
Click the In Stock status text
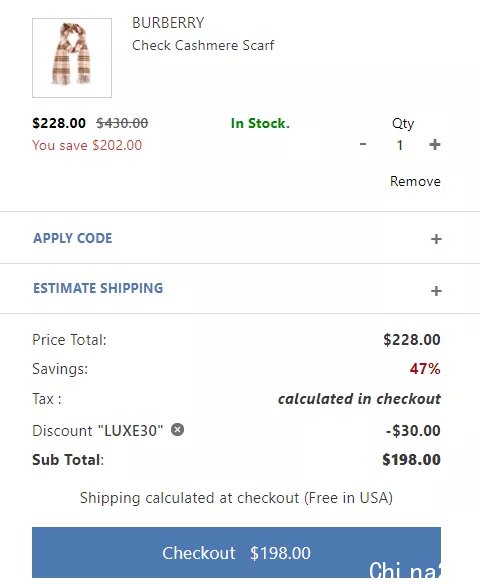point(260,123)
